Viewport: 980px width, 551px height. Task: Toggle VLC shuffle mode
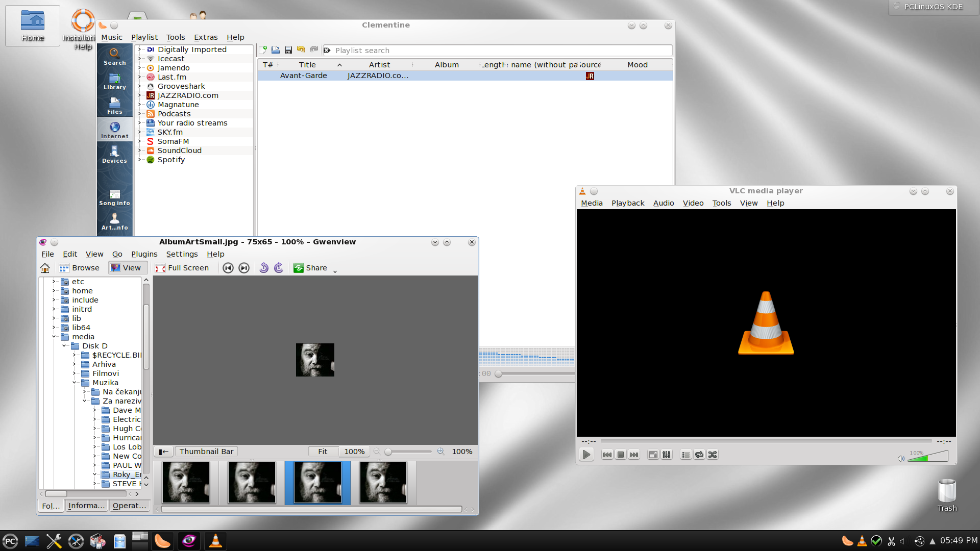point(713,455)
